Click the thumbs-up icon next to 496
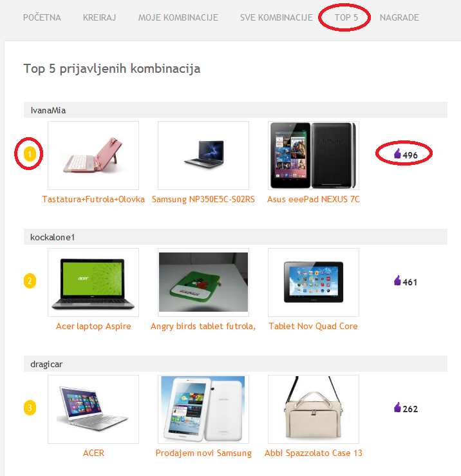 coord(397,153)
